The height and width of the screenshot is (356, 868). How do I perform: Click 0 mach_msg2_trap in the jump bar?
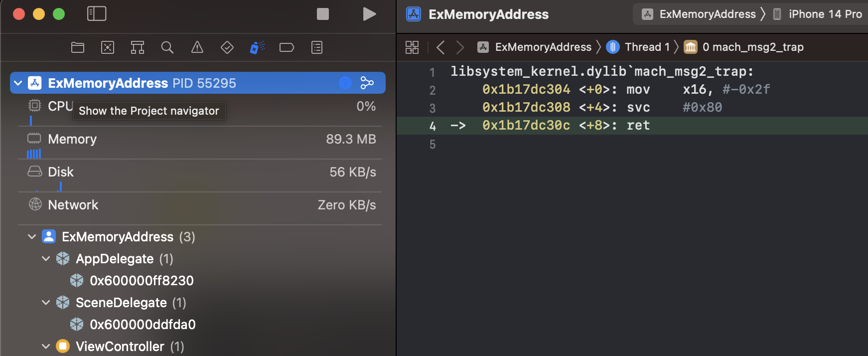pos(753,47)
